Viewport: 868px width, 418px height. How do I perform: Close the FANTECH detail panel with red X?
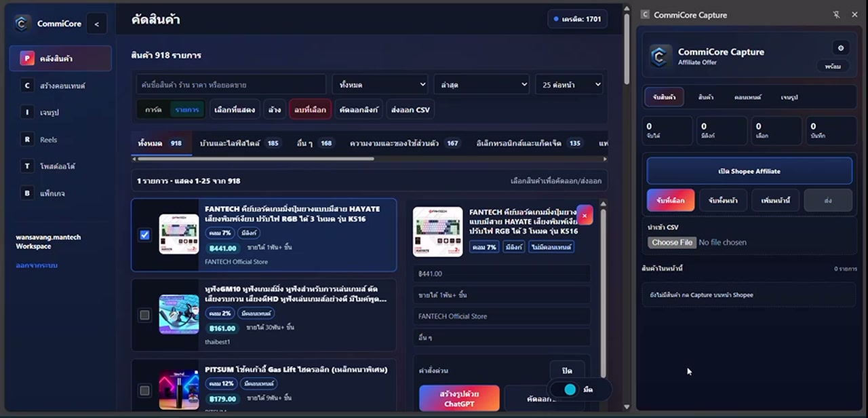(x=585, y=216)
